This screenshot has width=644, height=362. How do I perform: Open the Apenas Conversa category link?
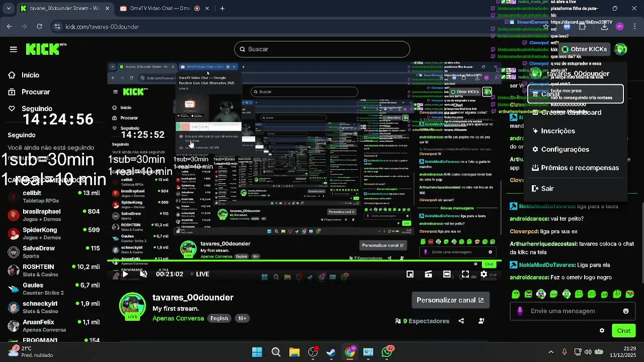pyautogui.click(x=178, y=318)
